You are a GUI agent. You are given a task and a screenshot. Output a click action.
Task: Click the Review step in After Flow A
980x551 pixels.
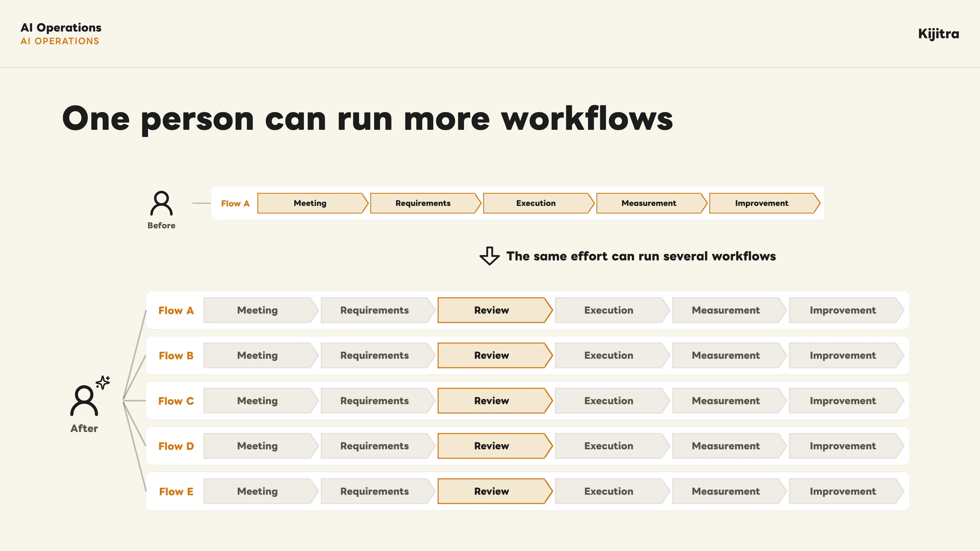[x=495, y=310]
